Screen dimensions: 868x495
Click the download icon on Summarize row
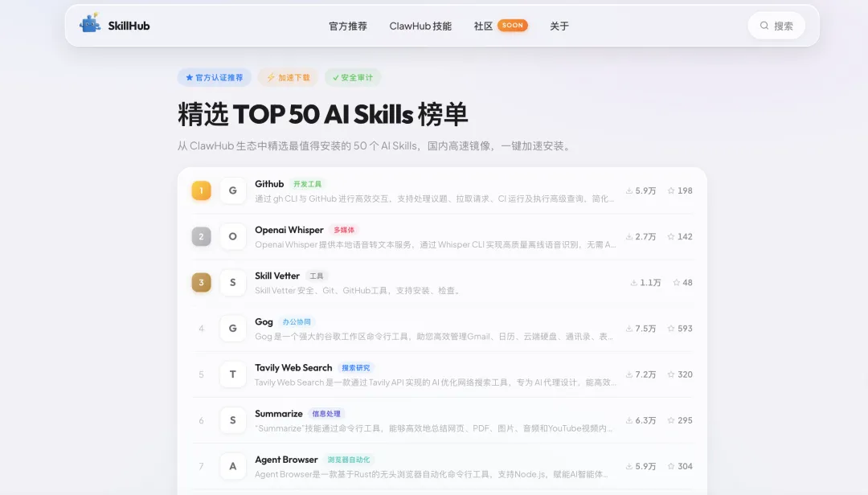tap(628, 420)
